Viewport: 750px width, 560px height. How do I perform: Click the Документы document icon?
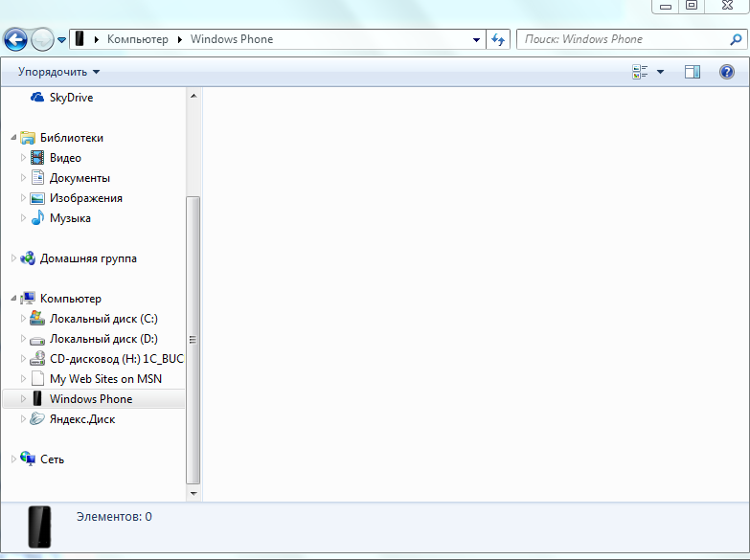point(37,177)
